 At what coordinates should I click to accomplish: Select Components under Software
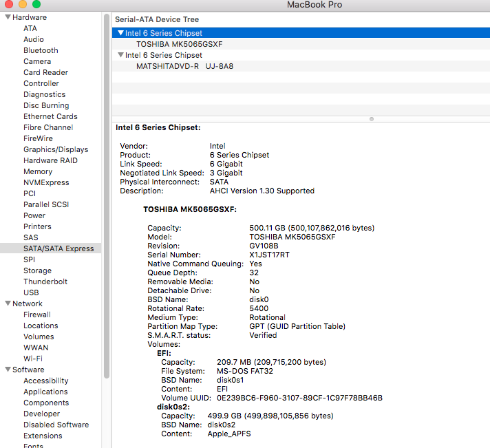click(46, 403)
